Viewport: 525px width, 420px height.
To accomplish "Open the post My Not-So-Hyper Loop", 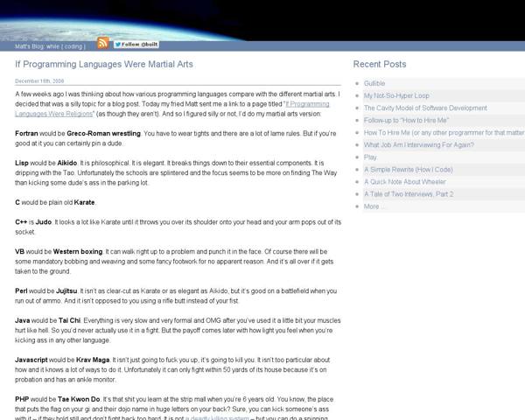I will click(x=397, y=95).
